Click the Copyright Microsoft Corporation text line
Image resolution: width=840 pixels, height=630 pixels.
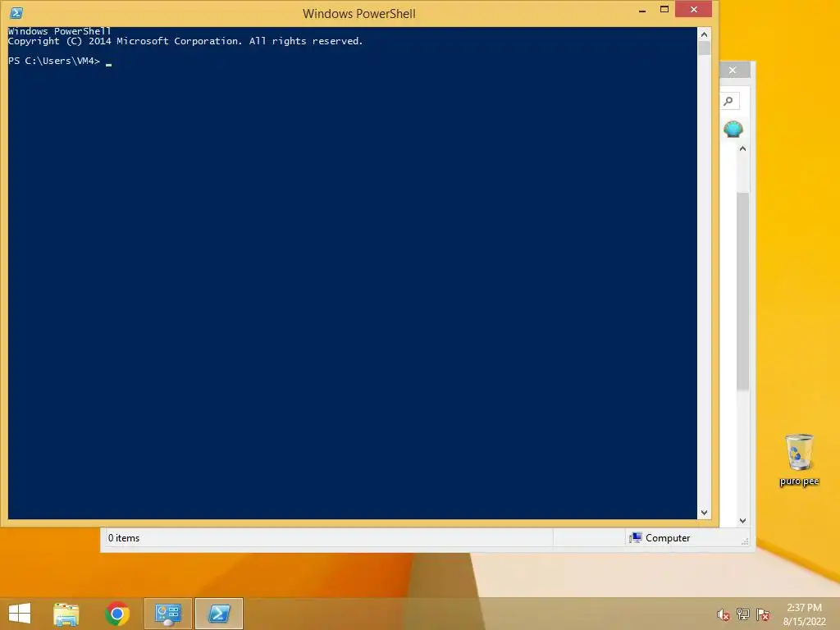[185, 41]
